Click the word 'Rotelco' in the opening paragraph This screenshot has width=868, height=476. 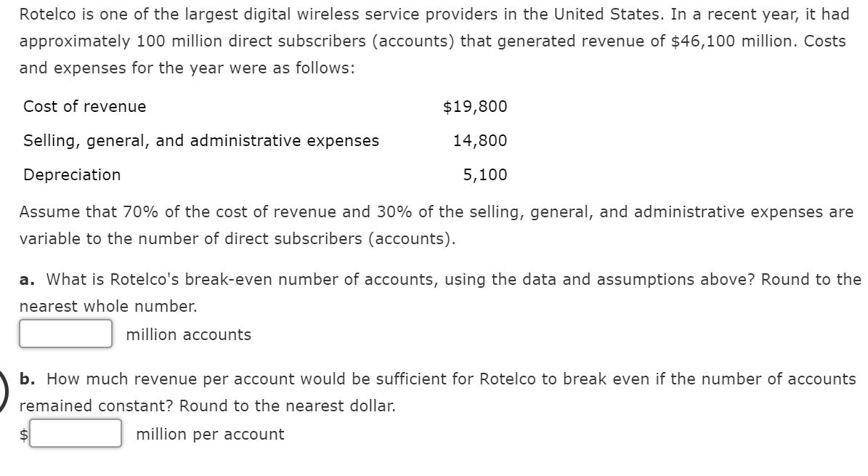click(47, 14)
